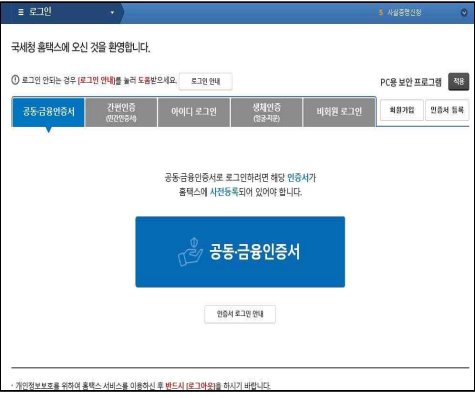Switch to the 간편인증 (민간인증서) tab
Screen dimensions: 475x398
tap(121, 112)
